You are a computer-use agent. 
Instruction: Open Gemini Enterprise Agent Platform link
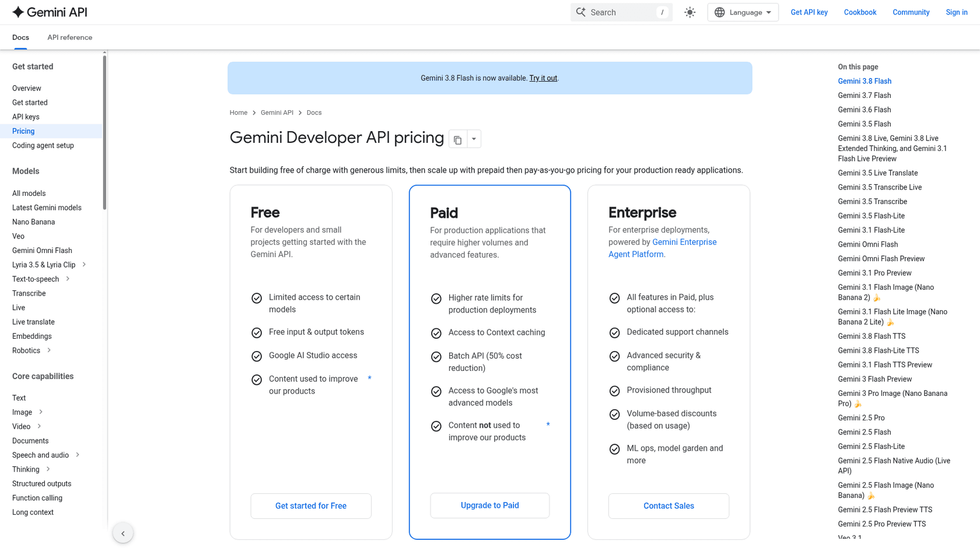point(663,248)
